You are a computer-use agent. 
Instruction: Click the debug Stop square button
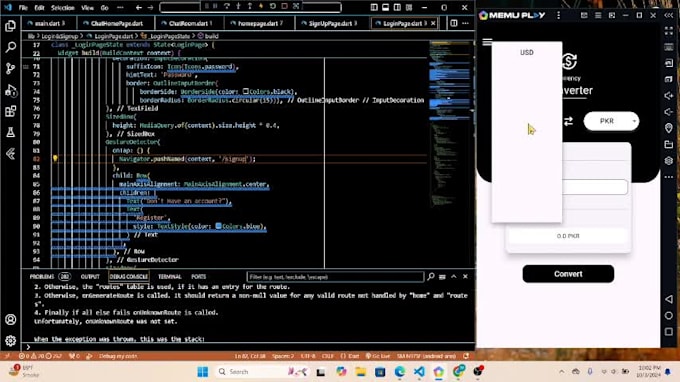coord(284,6)
